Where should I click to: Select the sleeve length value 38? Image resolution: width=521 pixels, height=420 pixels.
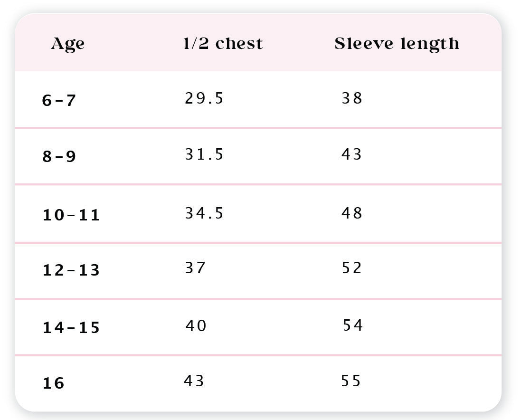[x=352, y=98]
